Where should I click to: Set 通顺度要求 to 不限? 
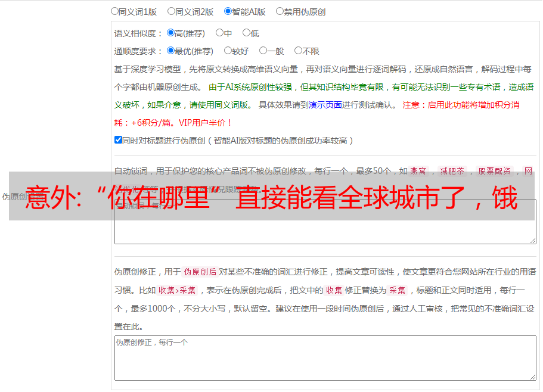coord(298,51)
